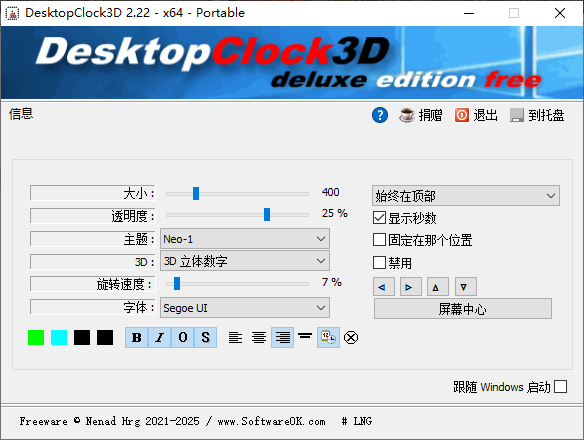584x440 pixels.
Task: Select right text alignment icon
Action: coord(283,338)
